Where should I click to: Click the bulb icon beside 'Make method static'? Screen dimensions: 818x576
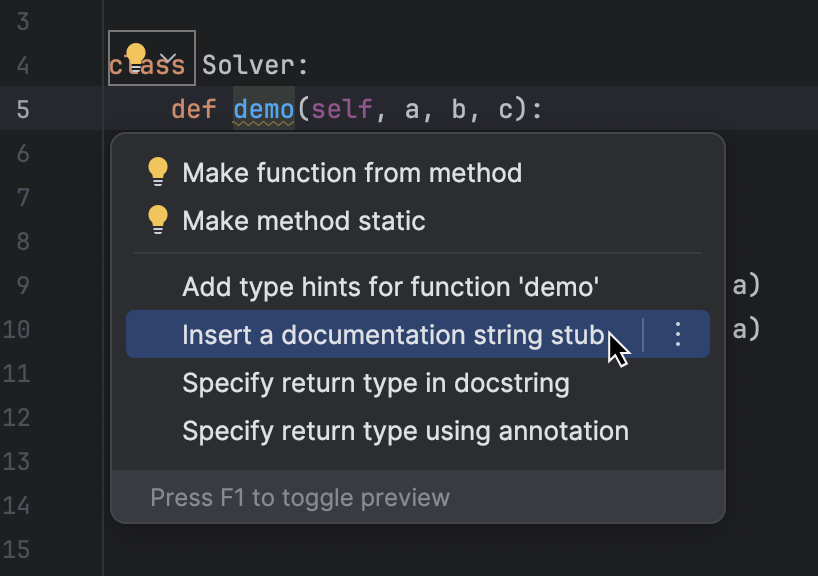pyautogui.click(x=156, y=221)
